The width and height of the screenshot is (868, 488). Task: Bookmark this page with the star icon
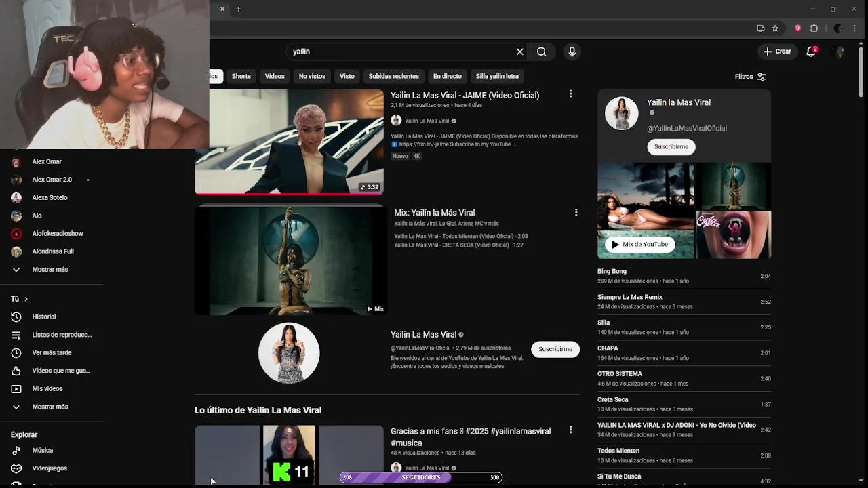point(775,28)
